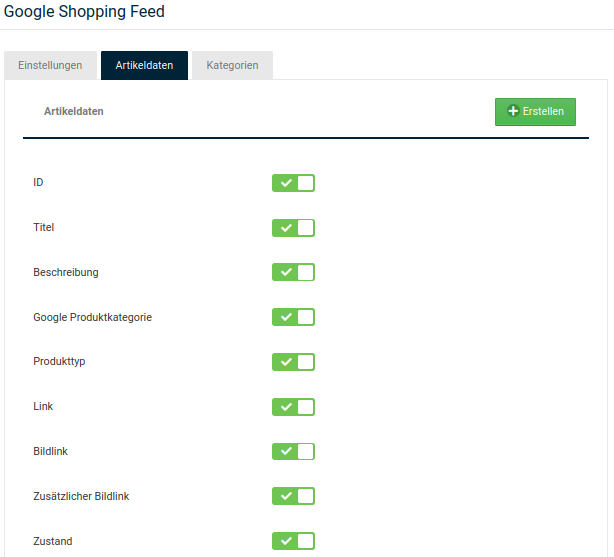The height and width of the screenshot is (557, 614).
Task: Click the Google Produktkategorie label
Action: (x=92, y=317)
